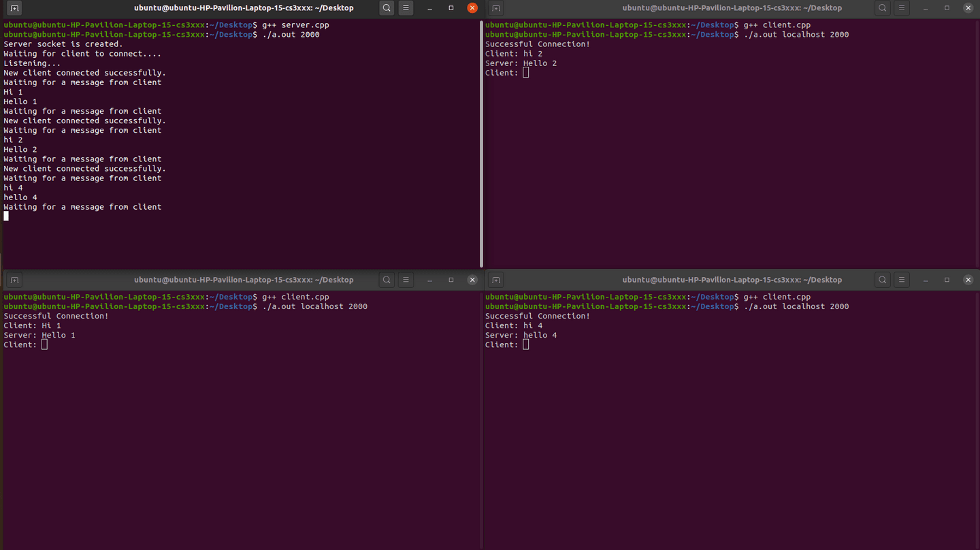Close the 'Hi 1' client terminal
This screenshot has height=550, width=980.
pos(472,280)
